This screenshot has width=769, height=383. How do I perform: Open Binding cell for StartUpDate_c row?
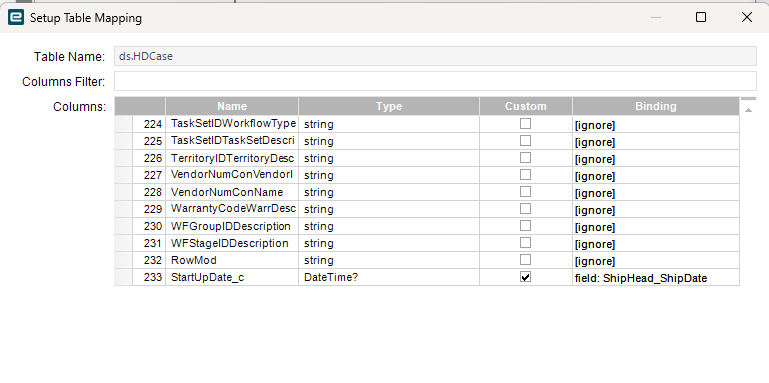pos(656,278)
